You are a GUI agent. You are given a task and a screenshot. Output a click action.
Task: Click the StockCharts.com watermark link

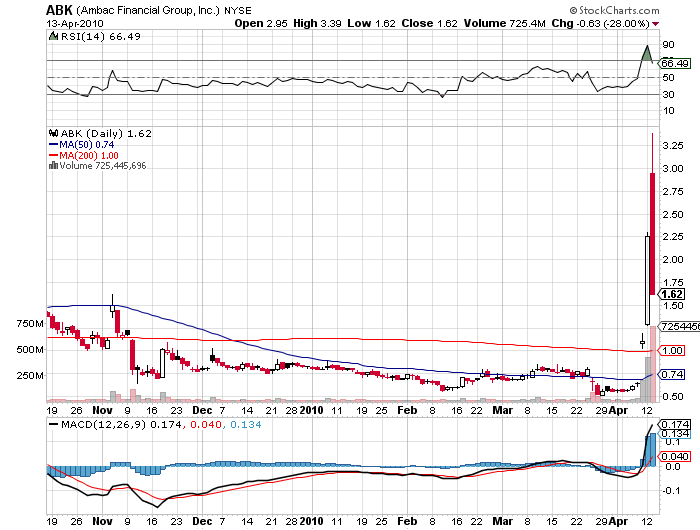point(614,10)
